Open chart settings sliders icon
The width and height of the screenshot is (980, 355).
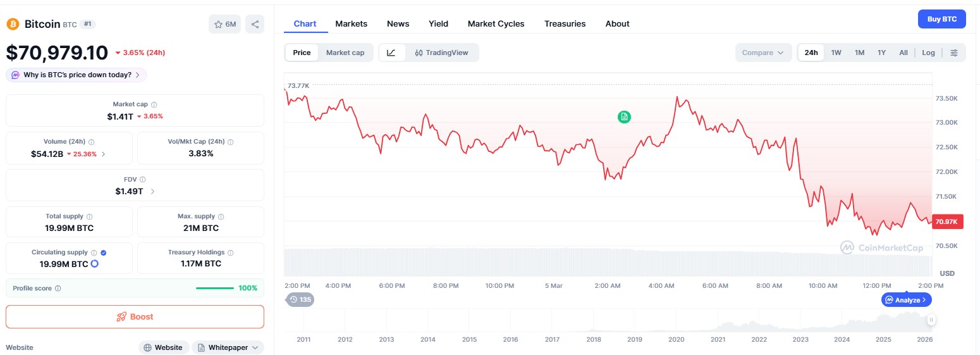click(x=954, y=53)
